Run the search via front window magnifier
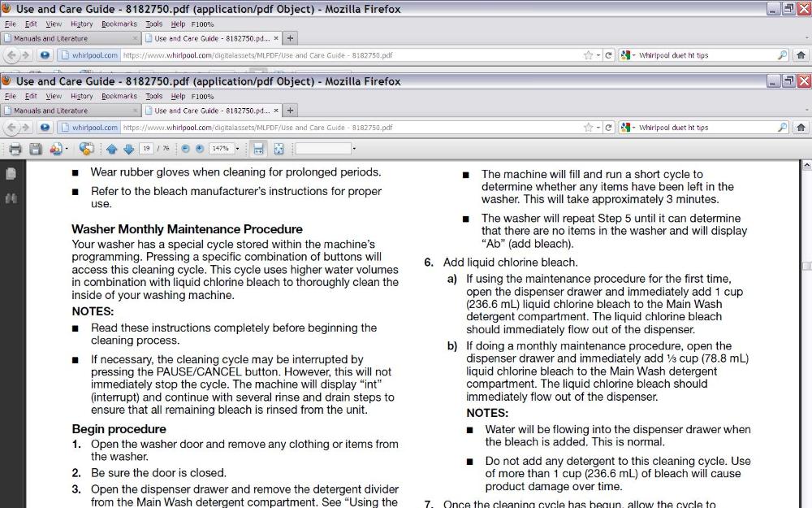 coord(783,128)
